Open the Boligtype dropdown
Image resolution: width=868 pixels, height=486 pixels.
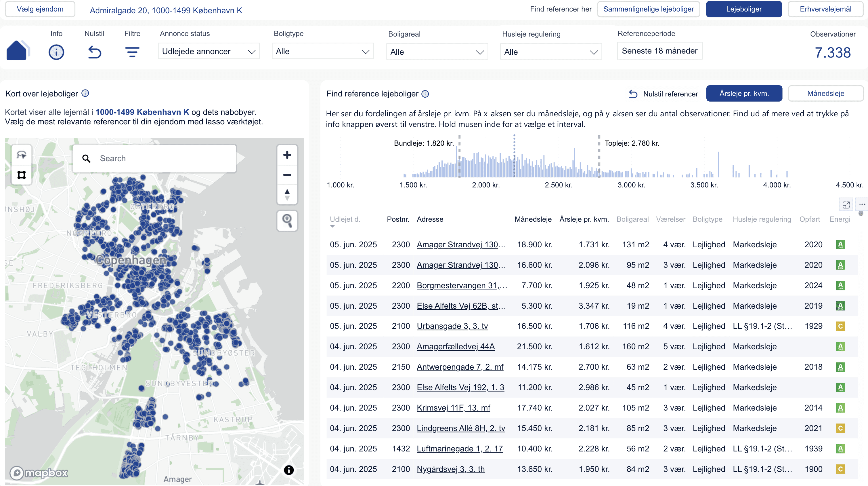(322, 51)
